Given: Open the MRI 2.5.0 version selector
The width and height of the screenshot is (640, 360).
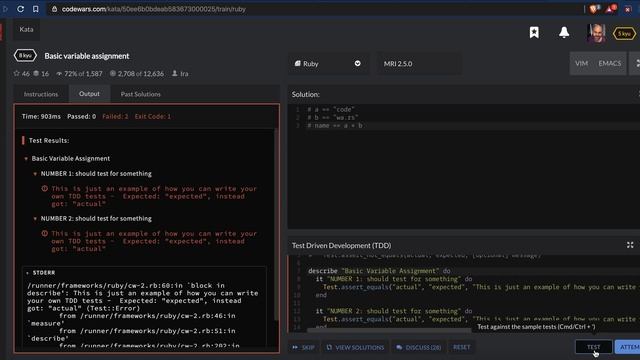Looking at the screenshot, I should (x=419, y=64).
